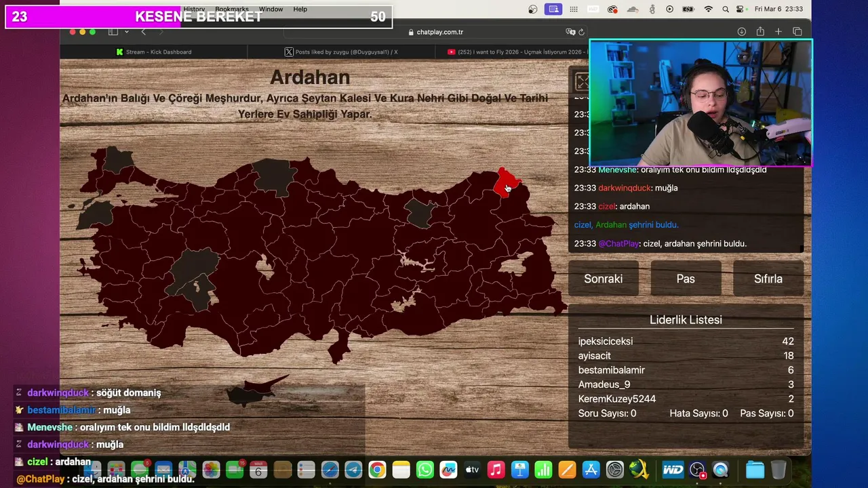The height and width of the screenshot is (488, 868).
Task: Open the Wi-Fi menu bar icon
Action: click(x=709, y=9)
